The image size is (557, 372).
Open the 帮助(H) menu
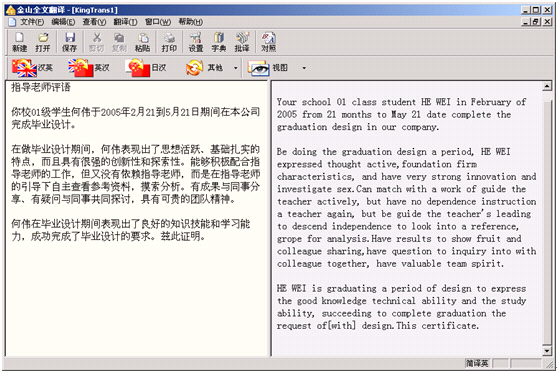(191, 22)
